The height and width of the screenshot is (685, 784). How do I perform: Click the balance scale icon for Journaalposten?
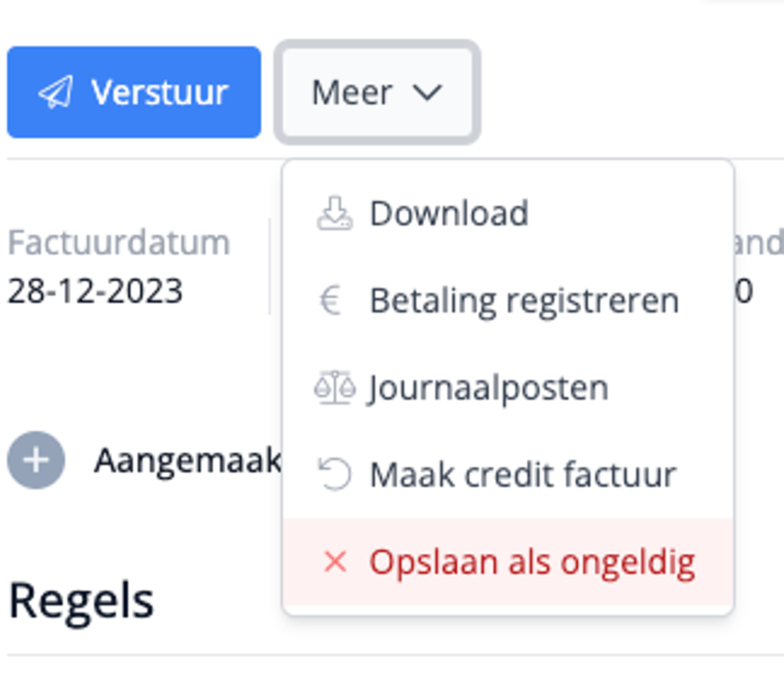pyautogui.click(x=336, y=387)
